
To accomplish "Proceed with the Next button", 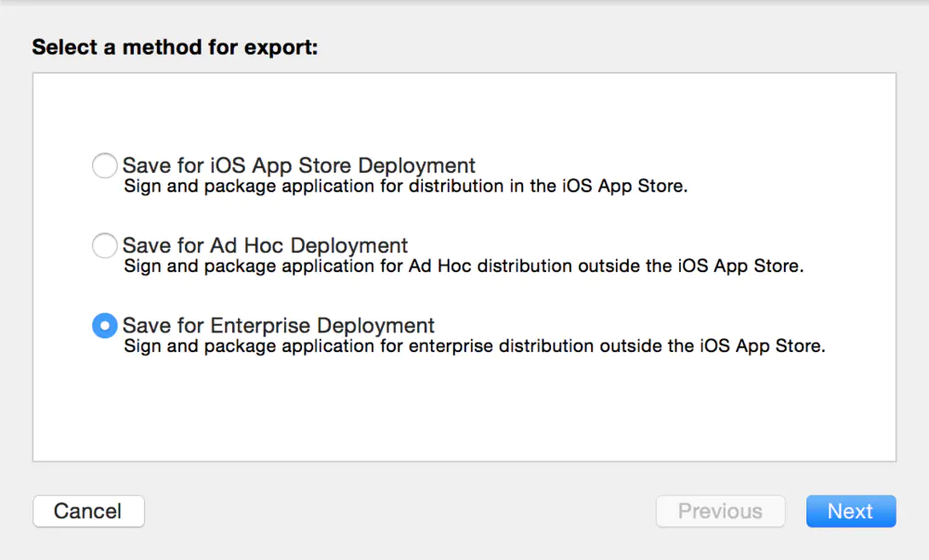I will click(x=851, y=511).
